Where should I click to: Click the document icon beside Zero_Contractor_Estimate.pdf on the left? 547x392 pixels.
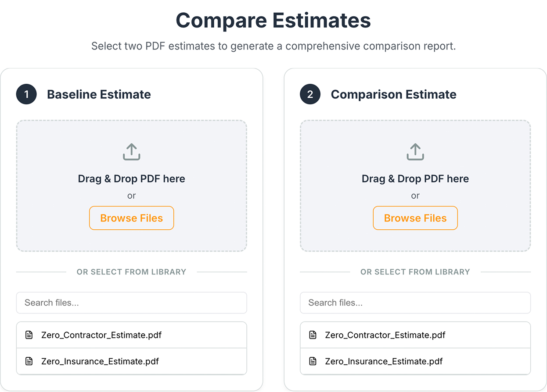coord(29,335)
